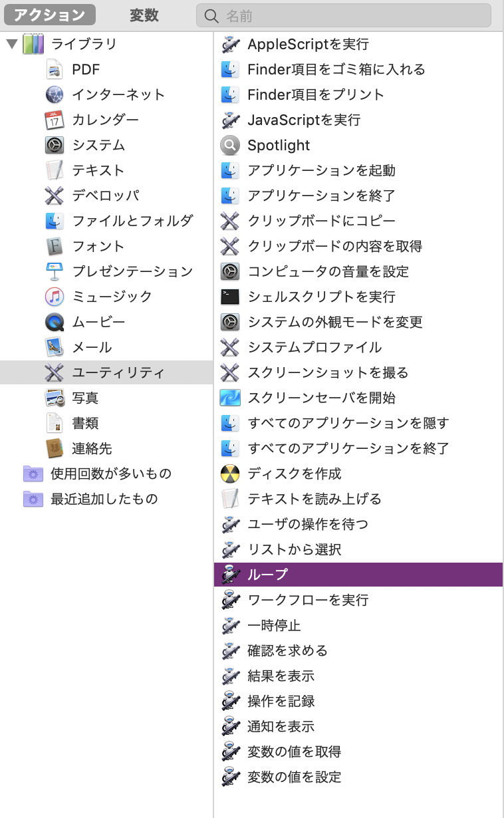
Task: Switch to the アクション tab
Action: (50, 15)
